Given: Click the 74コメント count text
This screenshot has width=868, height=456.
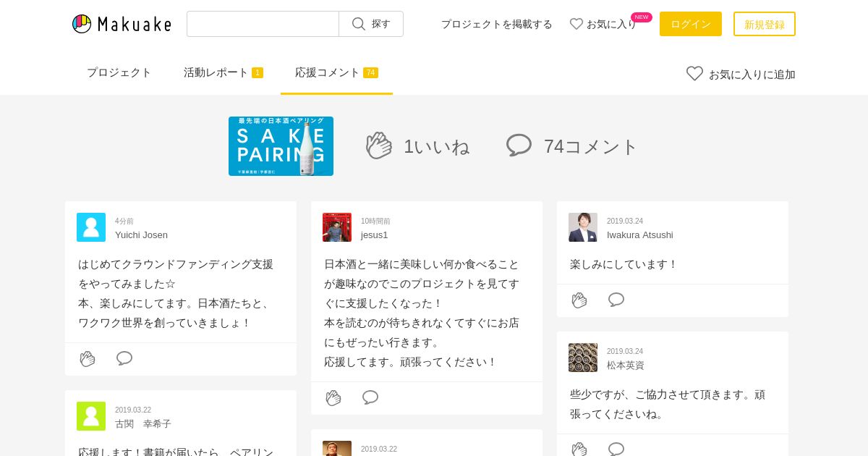Looking at the screenshot, I should (590, 146).
